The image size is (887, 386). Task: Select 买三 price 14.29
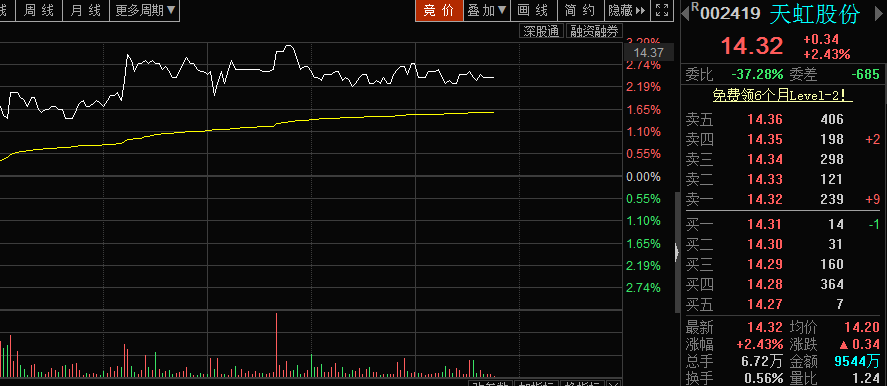point(765,264)
